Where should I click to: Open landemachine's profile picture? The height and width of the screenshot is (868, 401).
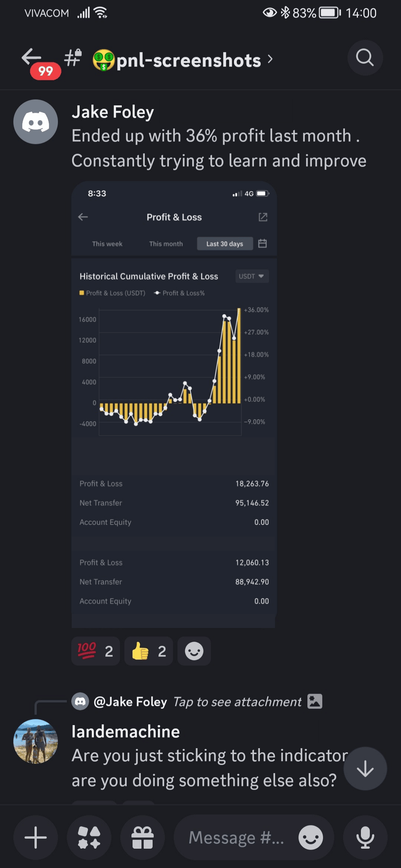pos(36,741)
